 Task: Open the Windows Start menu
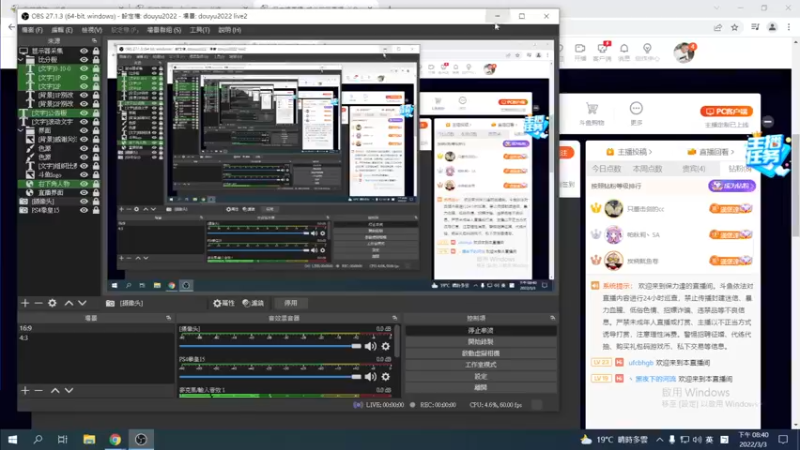pyautogui.click(x=13, y=439)
